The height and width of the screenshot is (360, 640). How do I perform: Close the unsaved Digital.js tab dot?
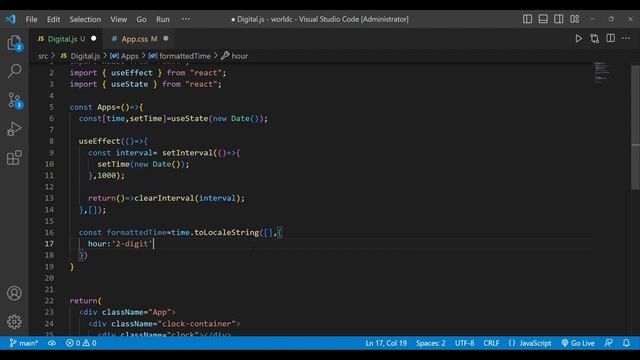pos(93,38)
